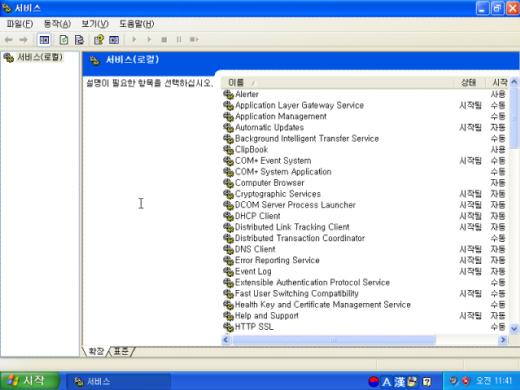Click Fast User Switching Compatibility icon
The image size is (520, 390).
[228, 293]
